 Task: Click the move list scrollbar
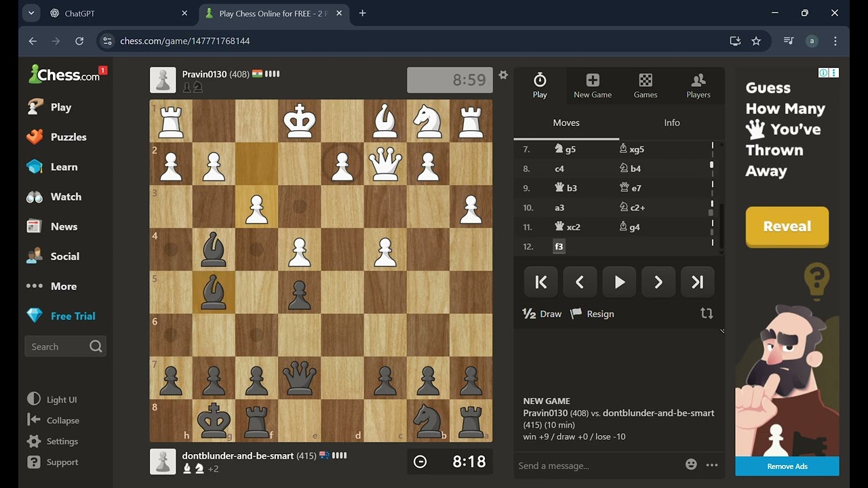tap(722, 227)
